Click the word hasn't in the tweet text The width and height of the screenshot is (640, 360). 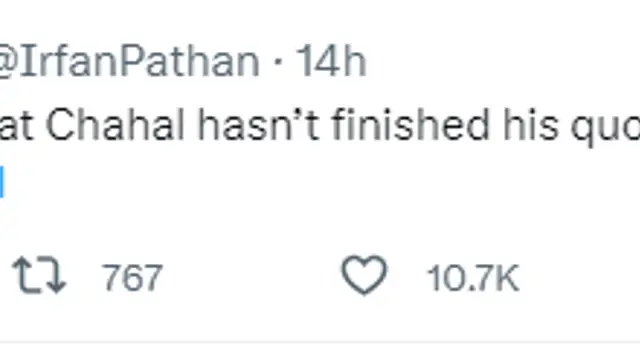(258, 125)
